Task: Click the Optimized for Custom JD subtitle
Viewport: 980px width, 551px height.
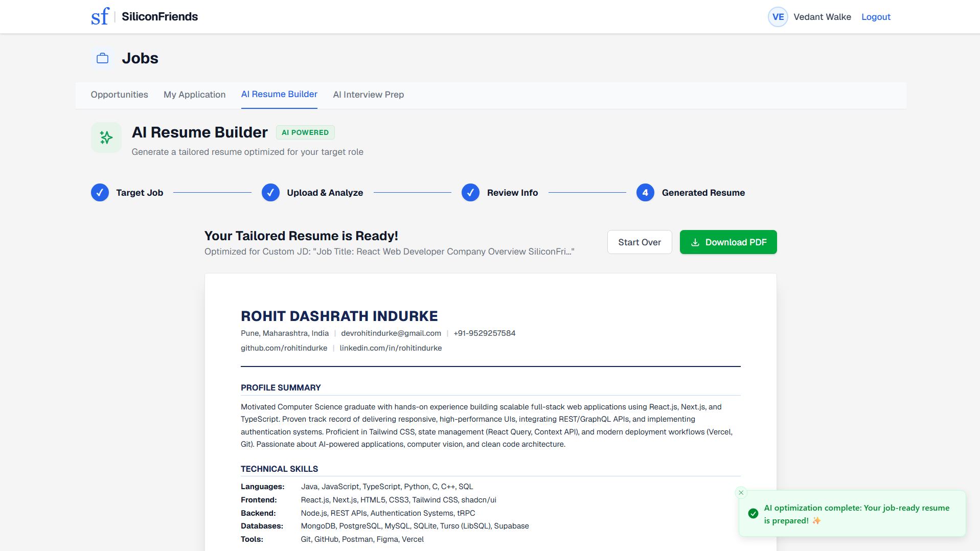Action: [x=389, y=251]
